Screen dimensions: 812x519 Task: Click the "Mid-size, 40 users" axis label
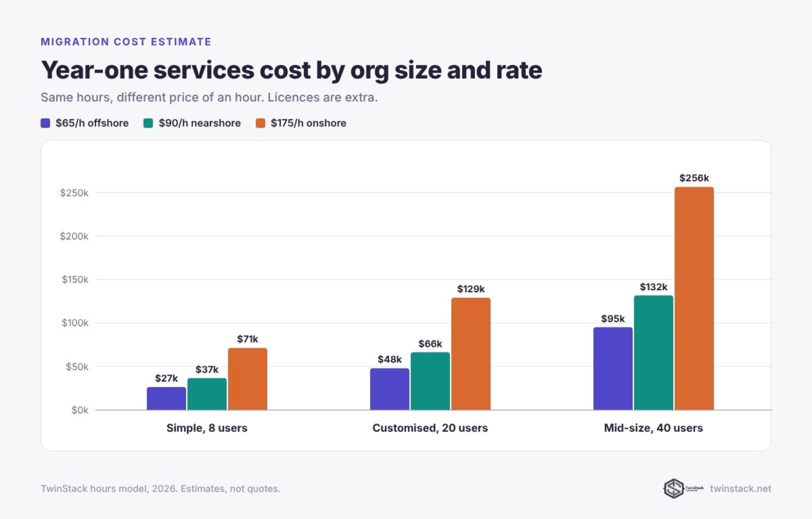click(x=654, y=428)
